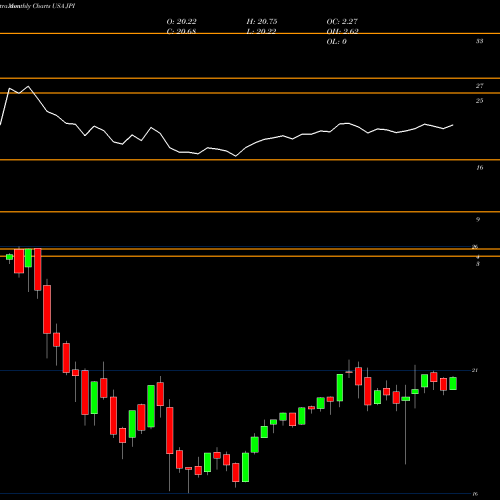
Task: Click the 'OC: 2.27' reading
Action: point(342,22)
